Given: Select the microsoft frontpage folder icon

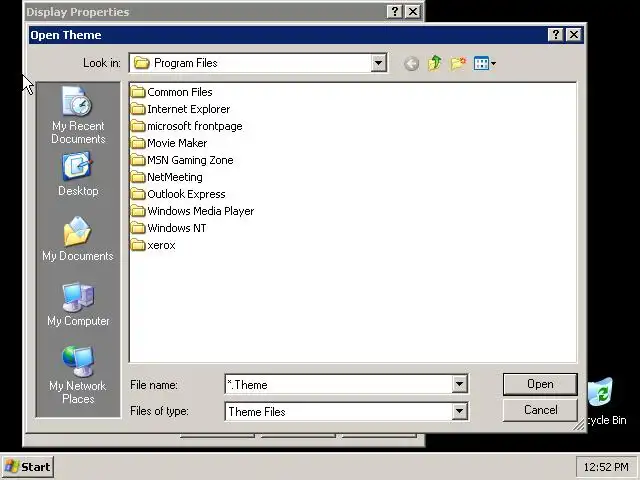Looking at the screenshot, I should click(138, 126).
